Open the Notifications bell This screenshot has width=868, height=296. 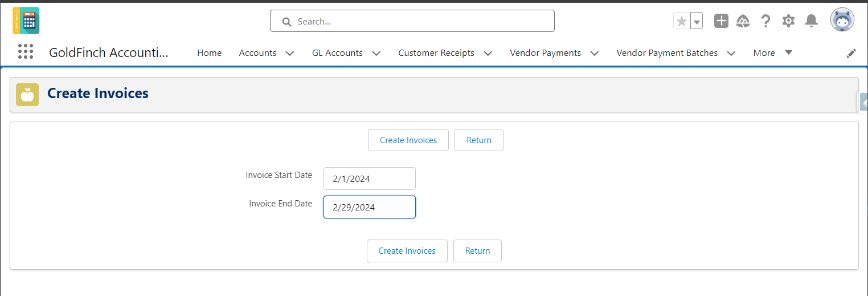[811, 21]
